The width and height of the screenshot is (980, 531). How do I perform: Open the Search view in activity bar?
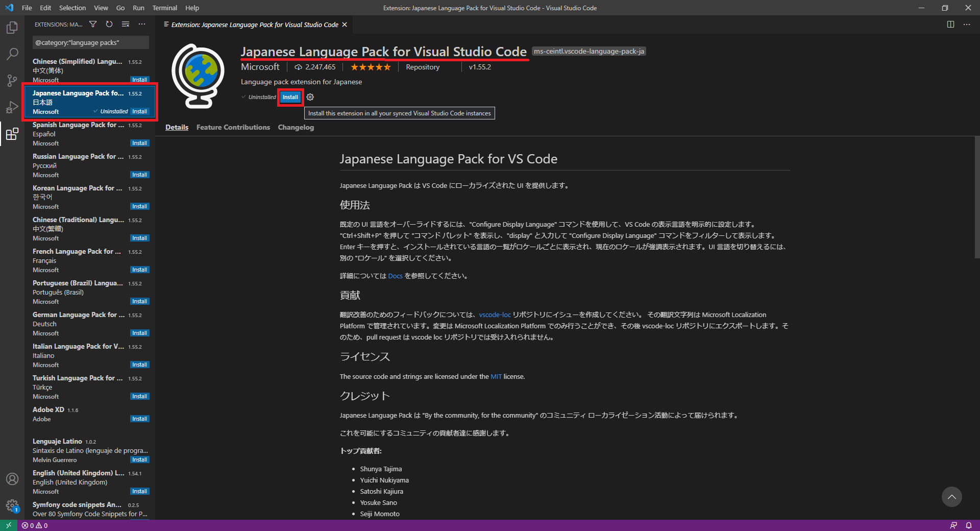point(12,54)
